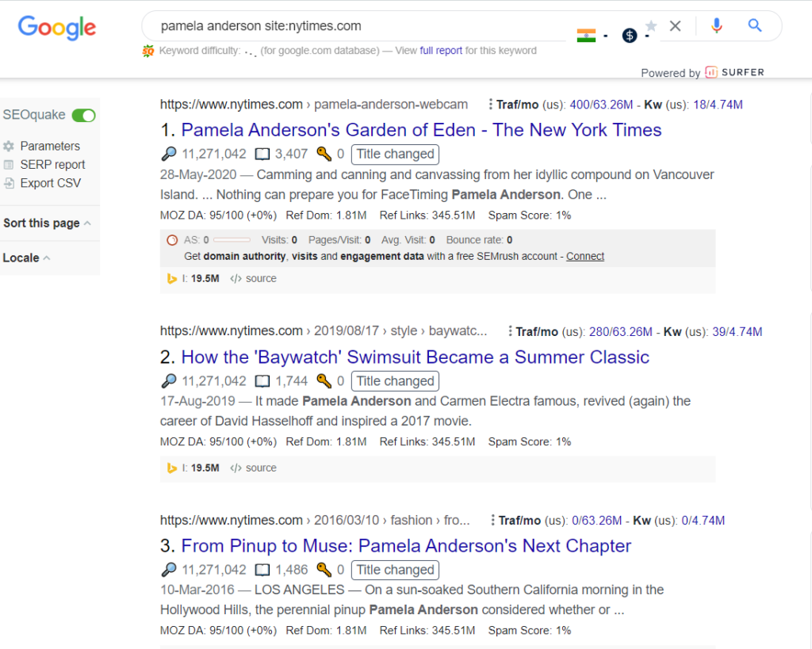Open the SERP report
The height and width of the screenshot is (649, 812).
pyautogui.click(x=52, y=165)
